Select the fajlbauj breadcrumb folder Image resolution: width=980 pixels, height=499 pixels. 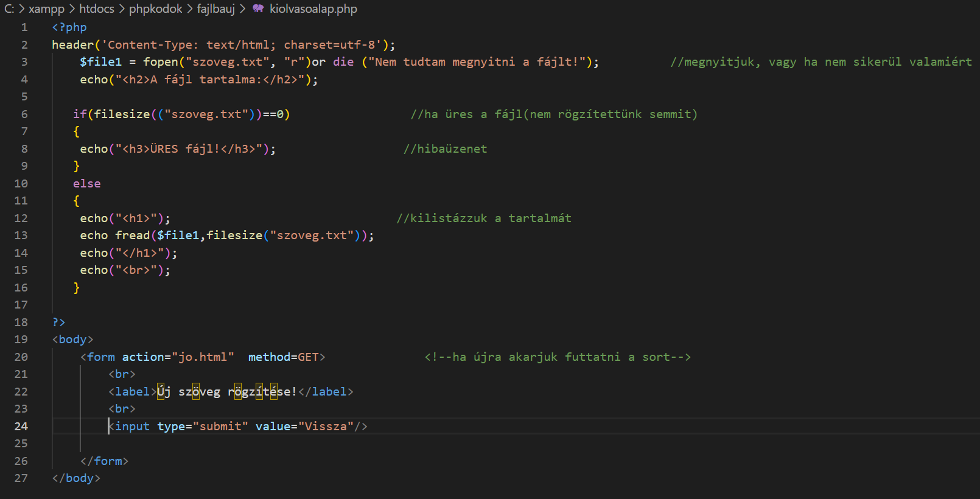point(215,9)
